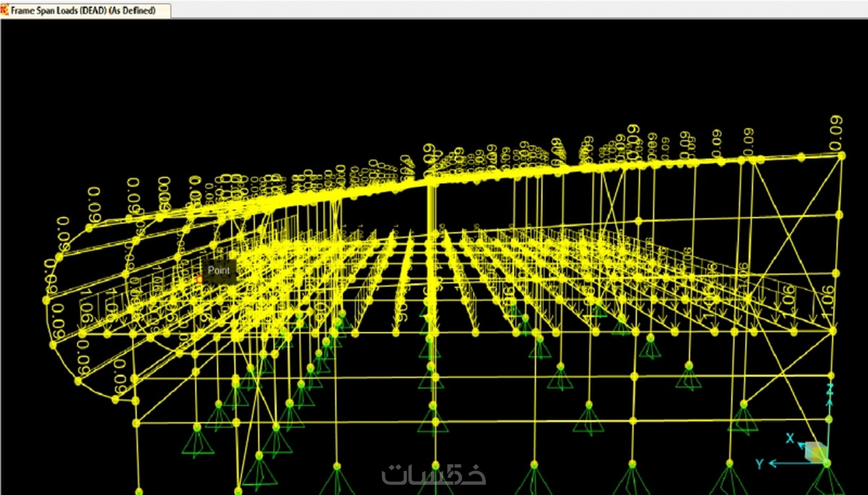Viewport: 868px width, 495px height.
Task: Click the green pinned support nearest the left edge
Action: tap(197, 440)
